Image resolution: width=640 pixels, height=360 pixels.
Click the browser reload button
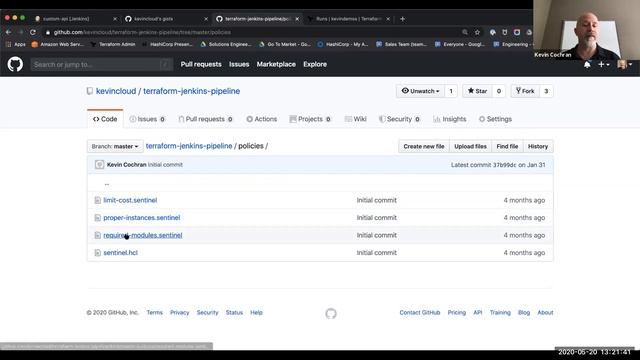(x=33, y=32)
